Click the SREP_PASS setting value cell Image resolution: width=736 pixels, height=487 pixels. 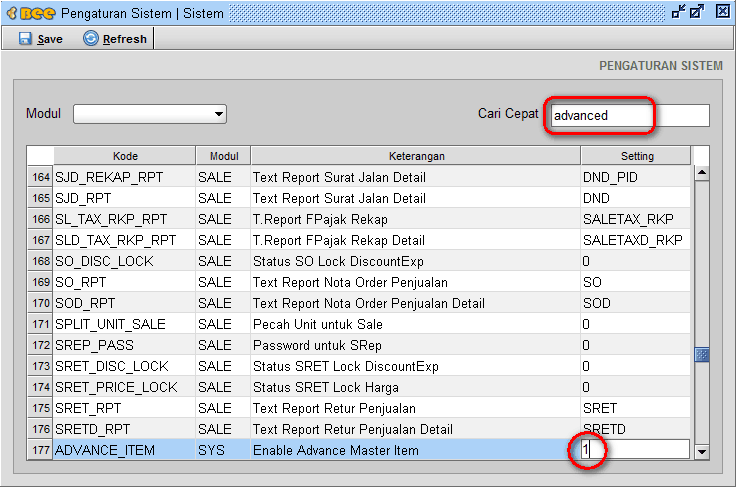pyautogui.click(x=636, y=345)
